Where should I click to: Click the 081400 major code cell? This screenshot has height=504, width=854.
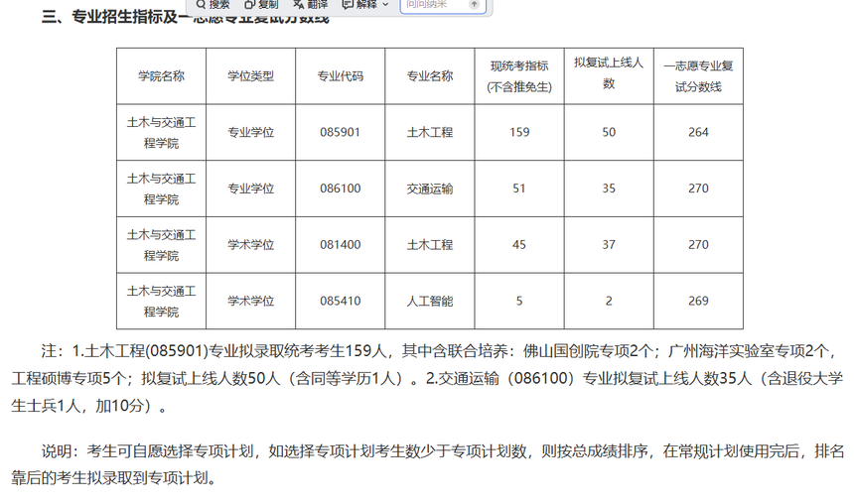pyautogui.click(x=340, y=244)
